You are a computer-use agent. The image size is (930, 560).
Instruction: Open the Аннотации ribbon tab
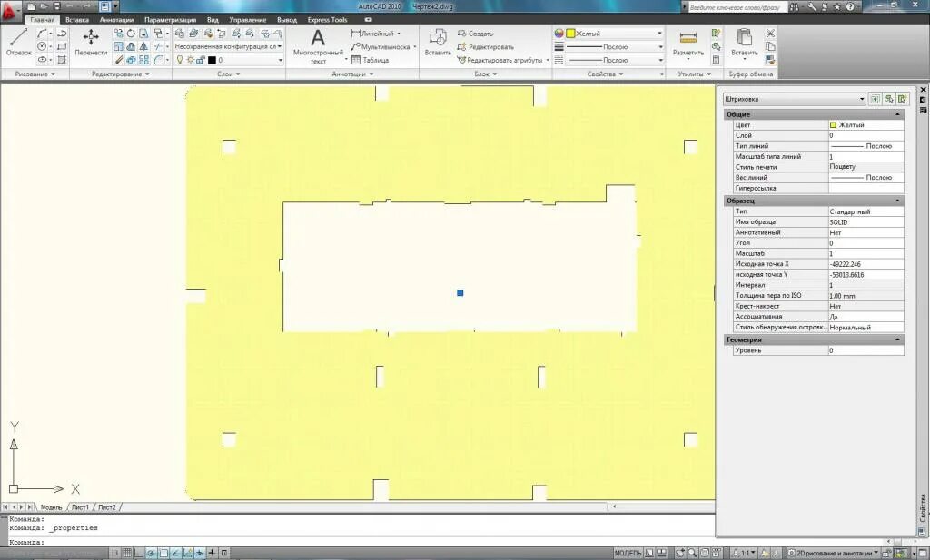[x=116, y=20]
